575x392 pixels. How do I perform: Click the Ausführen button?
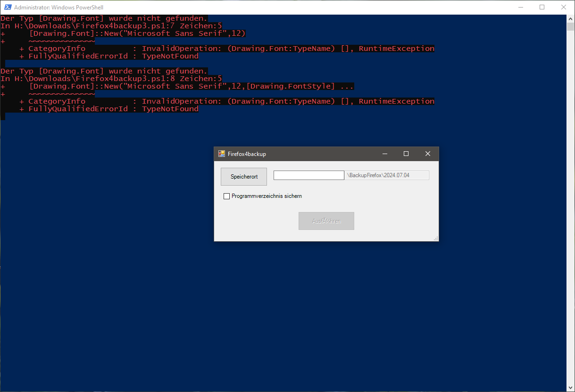click(x=326, y=221)
